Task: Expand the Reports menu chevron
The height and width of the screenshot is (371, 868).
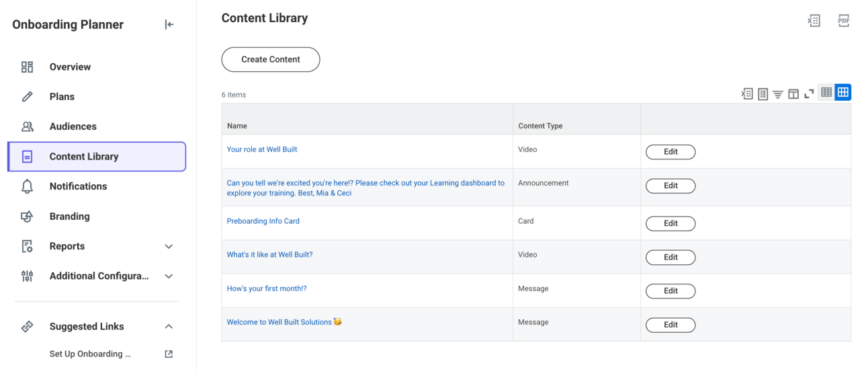Action: click(169, 247)
